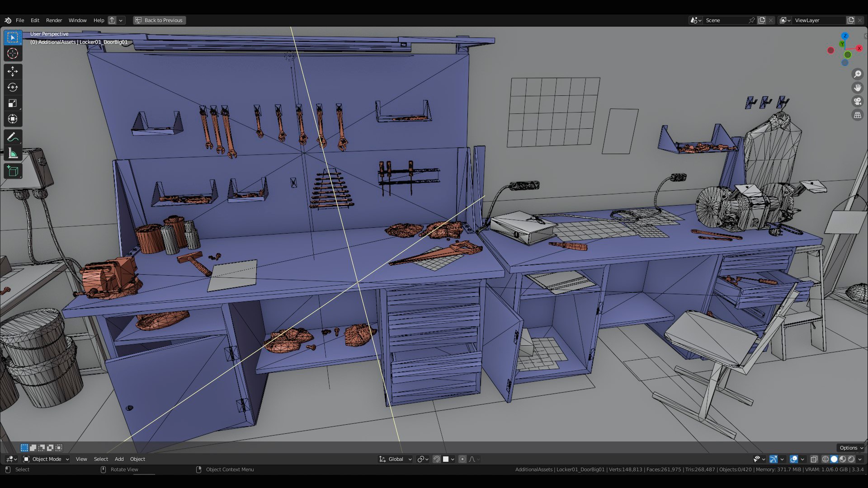Select the Rotate tool
This screenshot has width=868, height=488.
click(13, 87)
